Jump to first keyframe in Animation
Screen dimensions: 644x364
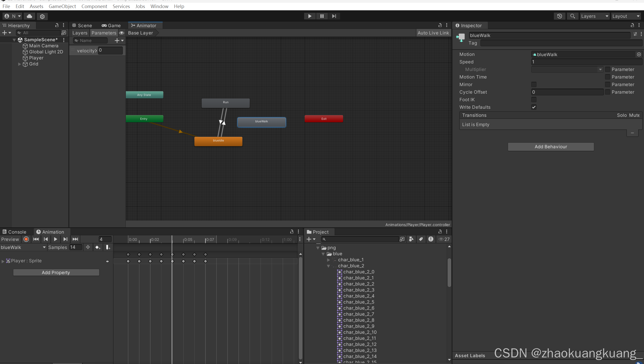click(x=36, y=239)
